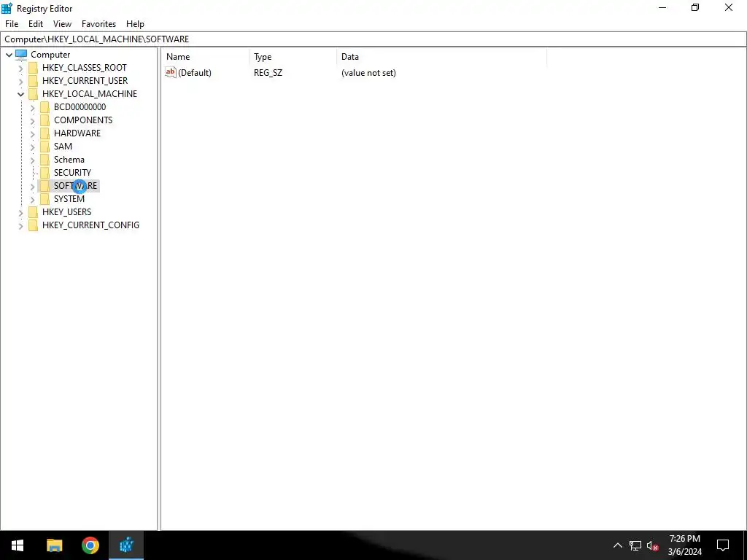Screen dimensions: 747x560
Task: Select the Schema key label
Action: pos(69,160)
